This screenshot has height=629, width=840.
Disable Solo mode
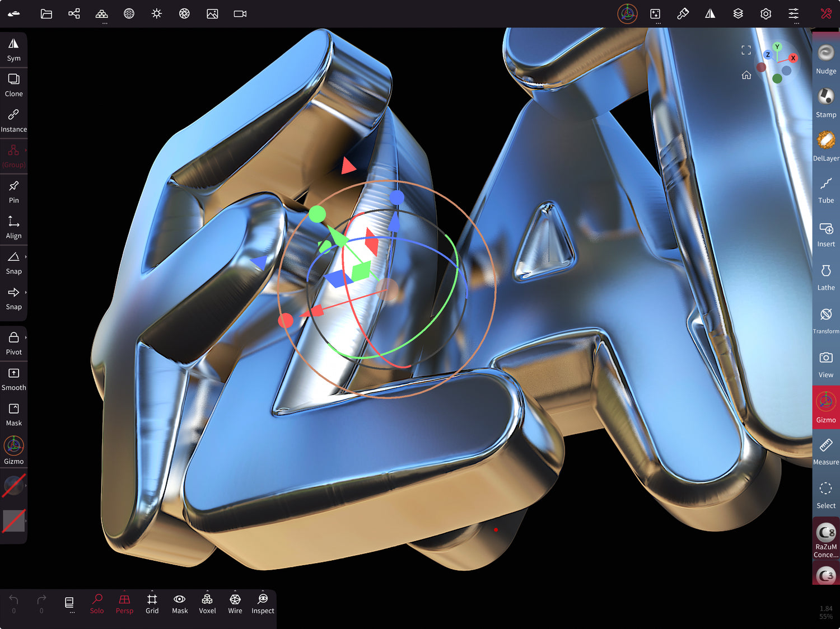[x=97, y=604]
